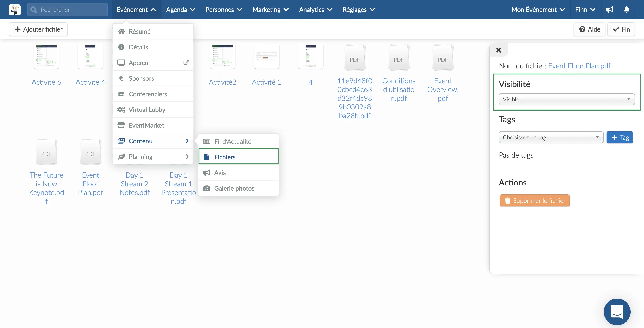The width and height of the screenshot is (644, 328).
Task: Expand the Planning menu item
Action: [153, 156]
